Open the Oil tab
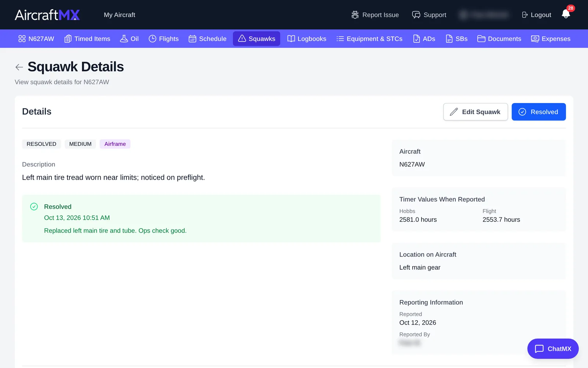Screen dimensions: 588x368 point(129,39)
